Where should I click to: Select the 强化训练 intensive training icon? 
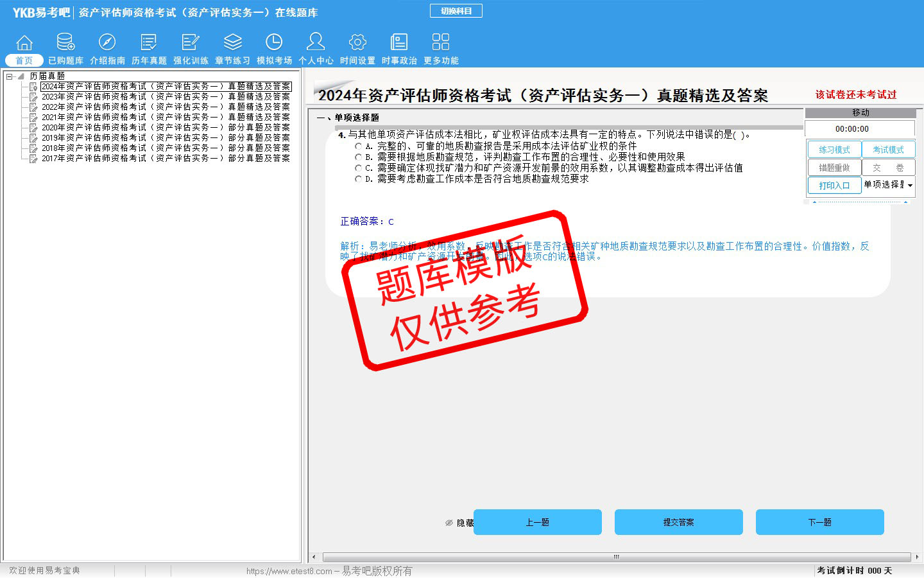click(x=191, y=43)
